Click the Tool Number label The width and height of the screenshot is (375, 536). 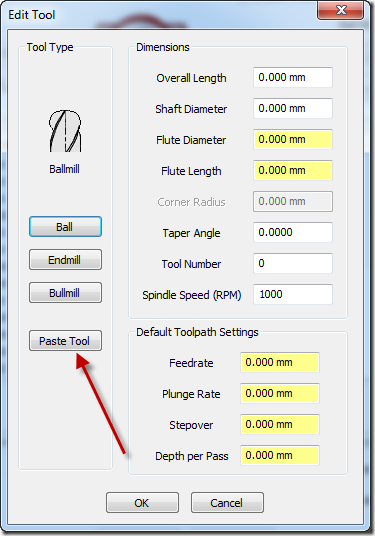click(191, 264)
